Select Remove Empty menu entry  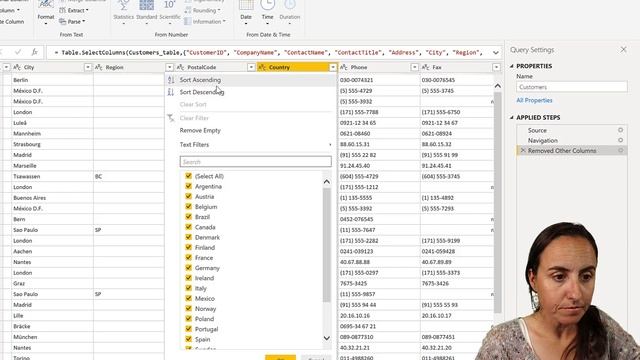200,131
